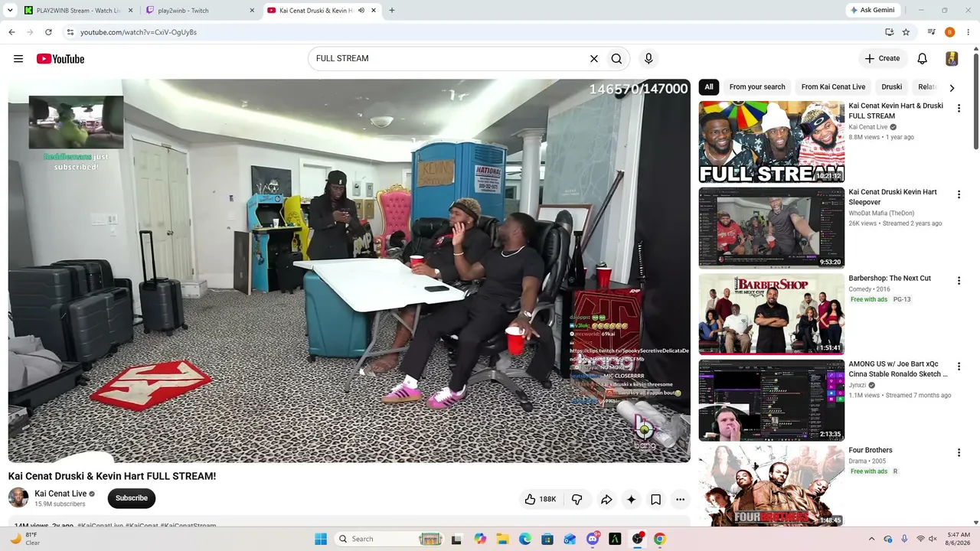Bookmark this page with the star

(x=906, y=32)
